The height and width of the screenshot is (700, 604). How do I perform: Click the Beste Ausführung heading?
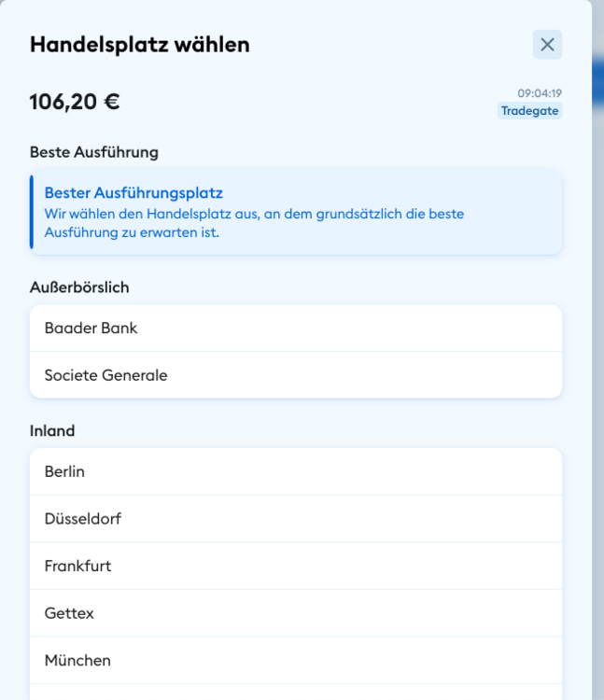pyautogui.click(x=93, y=151)
